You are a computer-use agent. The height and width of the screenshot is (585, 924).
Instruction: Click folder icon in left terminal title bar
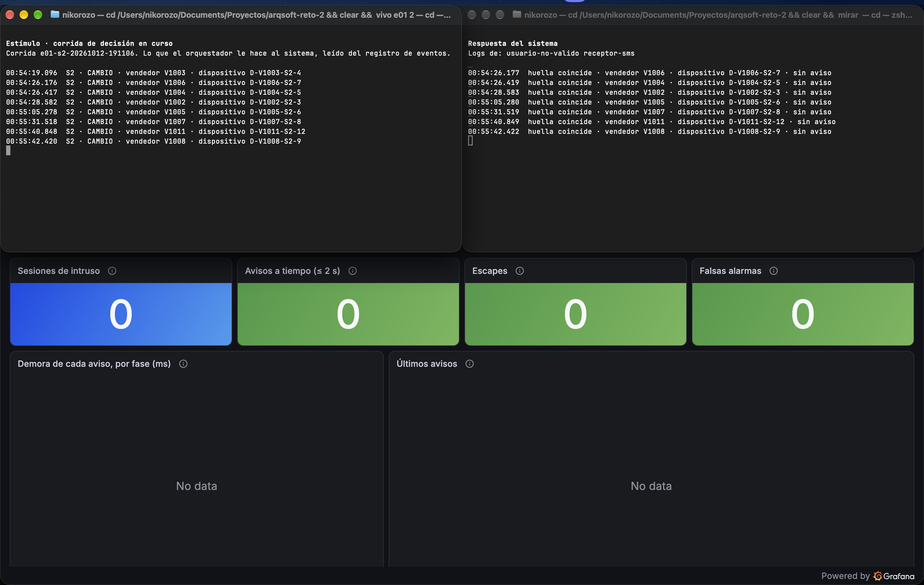coord(55,15)
